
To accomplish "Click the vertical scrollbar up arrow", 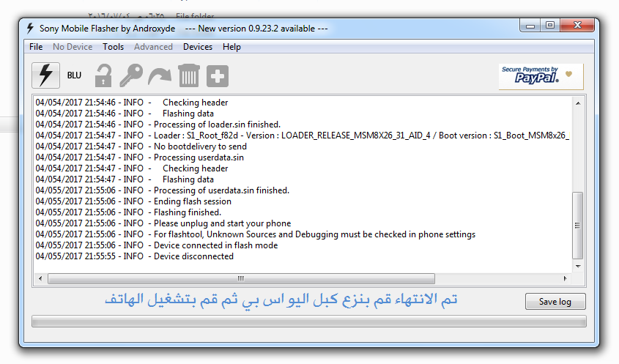I will [578, 103].
